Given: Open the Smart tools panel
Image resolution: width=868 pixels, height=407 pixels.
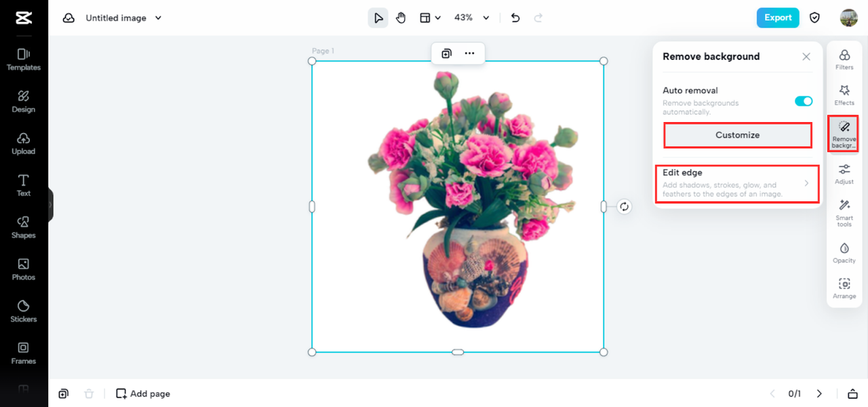Looking at the screenshot, I should pyautogui.click(x=844, y=213).
